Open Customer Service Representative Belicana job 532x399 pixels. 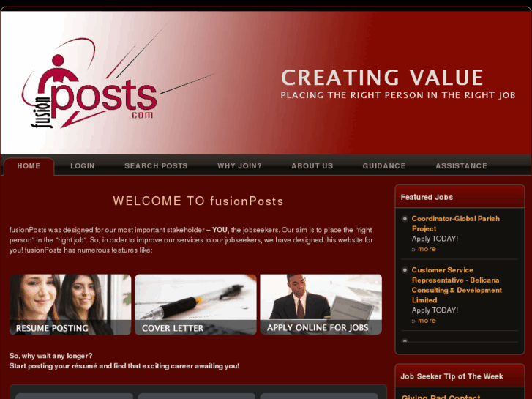click(x=457, y=285)
